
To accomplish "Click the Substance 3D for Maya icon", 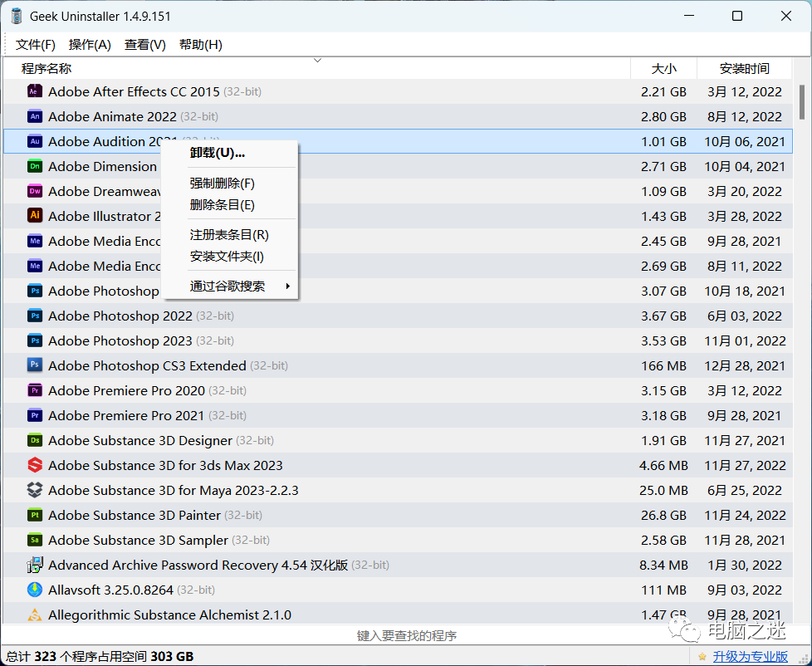I will (35, 490).
